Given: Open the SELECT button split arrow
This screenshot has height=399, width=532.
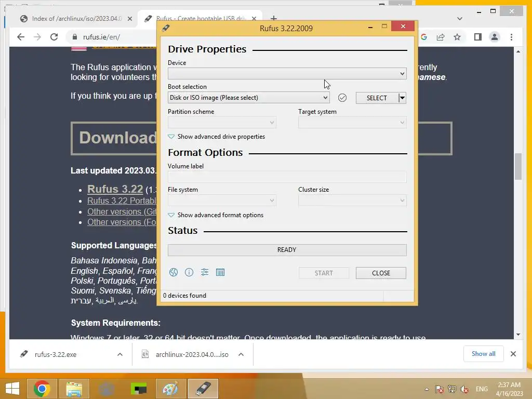Looking at the screenshot, I should click(403, 98).
